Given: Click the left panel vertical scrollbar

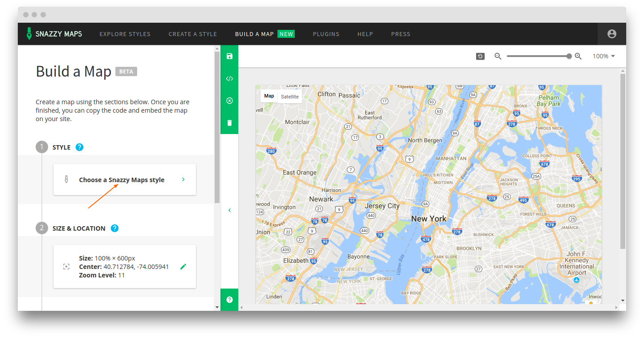Looking at the screenshot, I should tap(217, 127).
